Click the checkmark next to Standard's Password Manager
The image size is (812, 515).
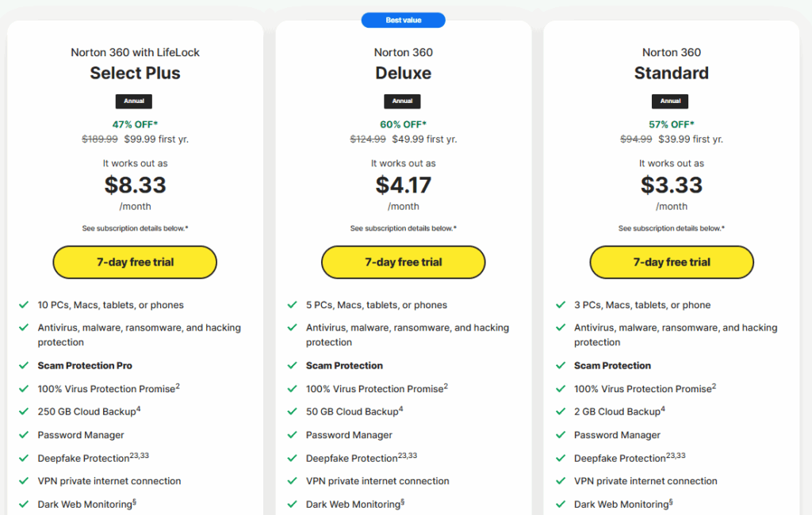pyautogui.click(x=558, y=435)
